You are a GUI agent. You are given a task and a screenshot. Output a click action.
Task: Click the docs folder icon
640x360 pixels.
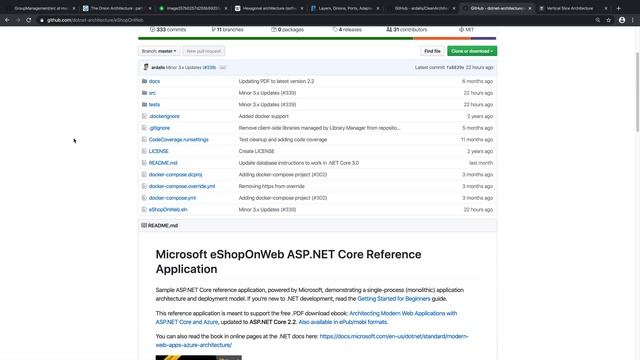144,81
